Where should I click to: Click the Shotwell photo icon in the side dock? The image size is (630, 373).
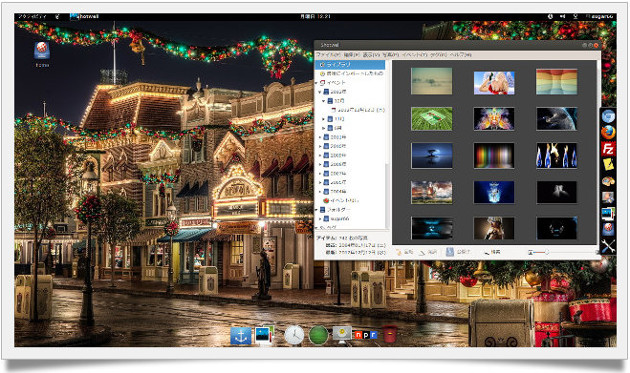pyautogui.click(x=608, y=213)
